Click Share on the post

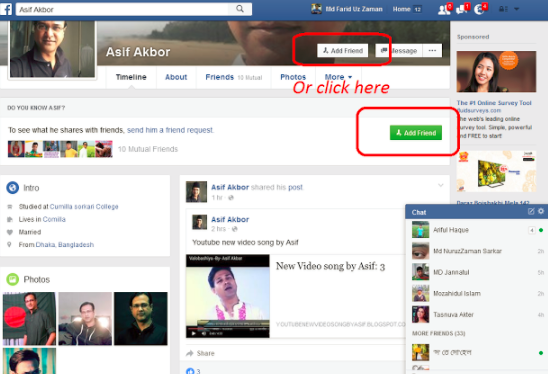(201, 353)
